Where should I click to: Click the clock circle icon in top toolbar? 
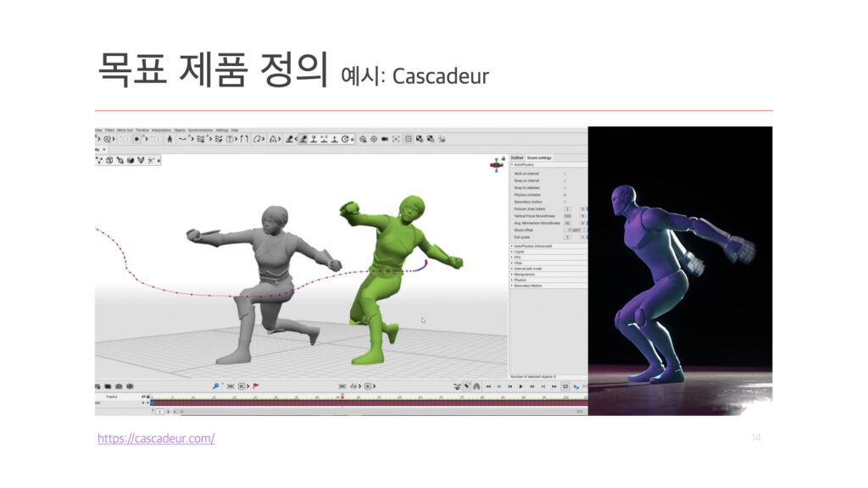(x=345, y=139)
